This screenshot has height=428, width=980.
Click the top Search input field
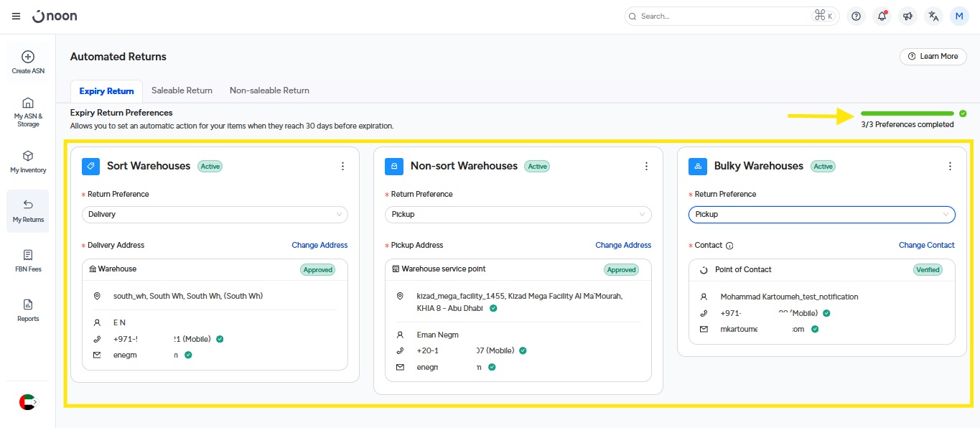pyautogui.click(x=725, y=16)
